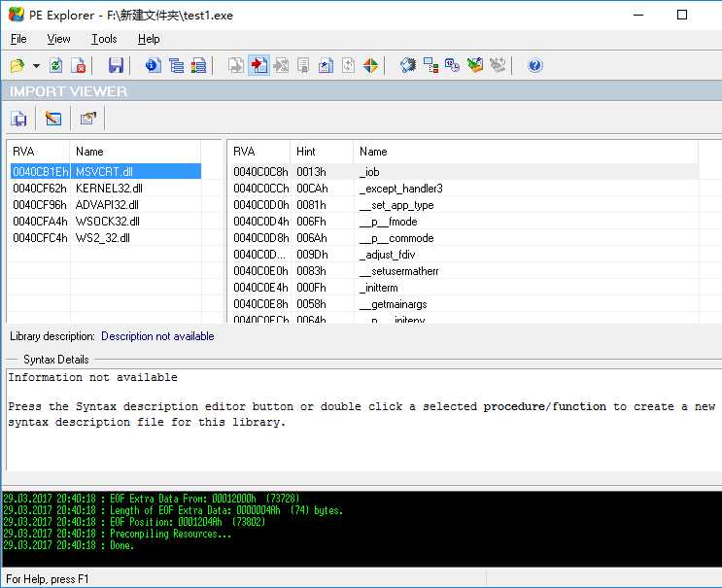Image resolution: width=722 pixels, height=588 pixels.
Task: Select the MSVCRT.dll library row
Action: point(106,172)
